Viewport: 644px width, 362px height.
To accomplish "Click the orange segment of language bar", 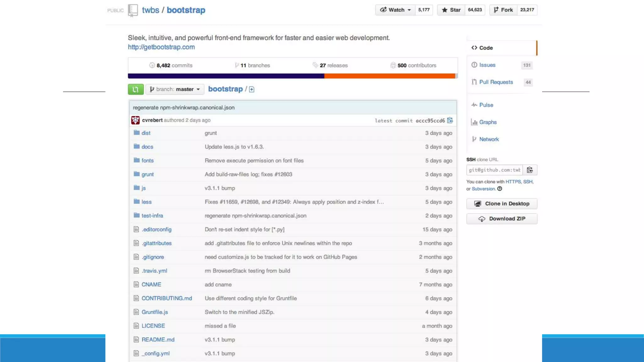I will click(389, 76).
